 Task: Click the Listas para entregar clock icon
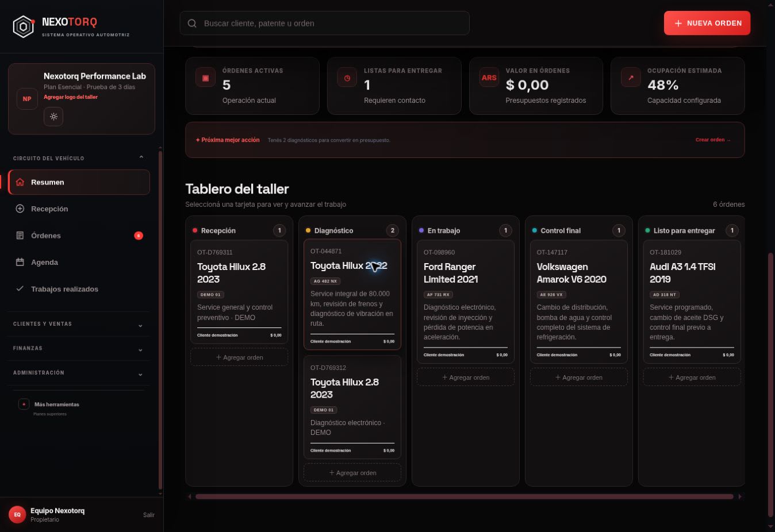click(x=347, y=78)
